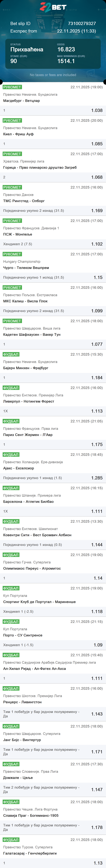Click the stake amount 90

coord(13,61)
